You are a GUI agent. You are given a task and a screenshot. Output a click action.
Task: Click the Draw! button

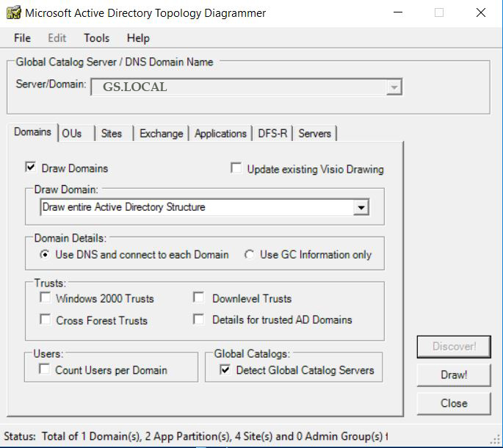454,375
